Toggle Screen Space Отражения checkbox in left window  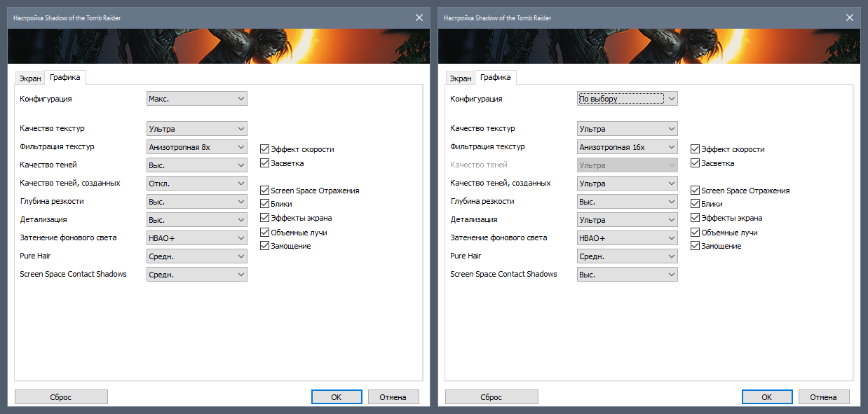click(x=264, y=191)
